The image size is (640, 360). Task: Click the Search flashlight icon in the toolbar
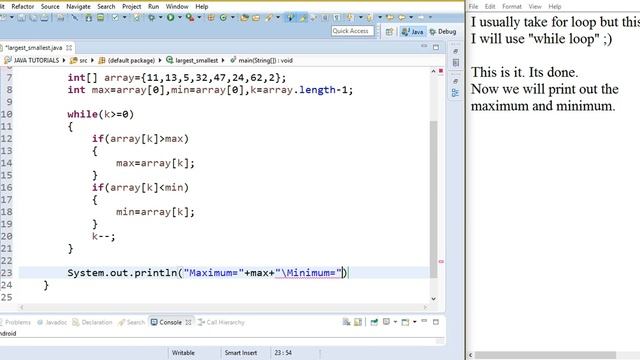tap(269, 18)
